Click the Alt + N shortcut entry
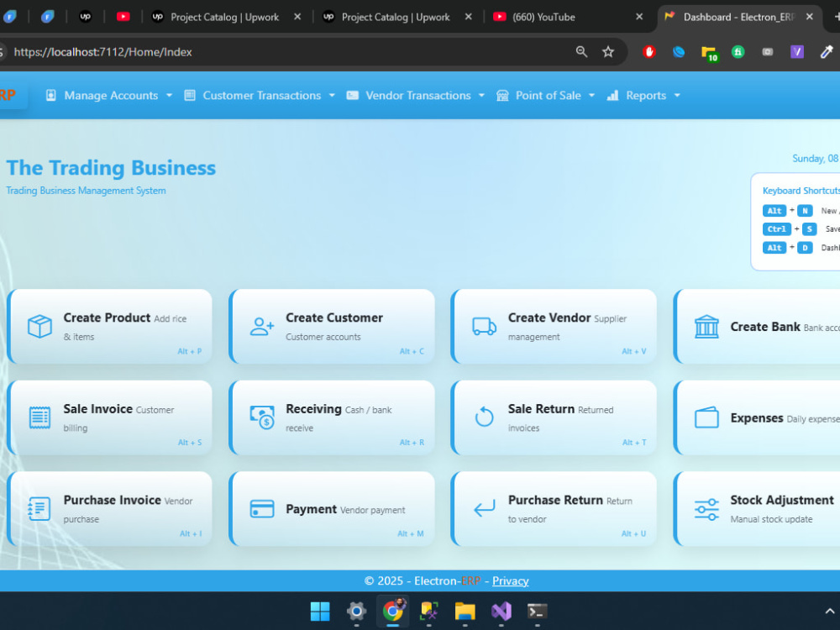 801,211
